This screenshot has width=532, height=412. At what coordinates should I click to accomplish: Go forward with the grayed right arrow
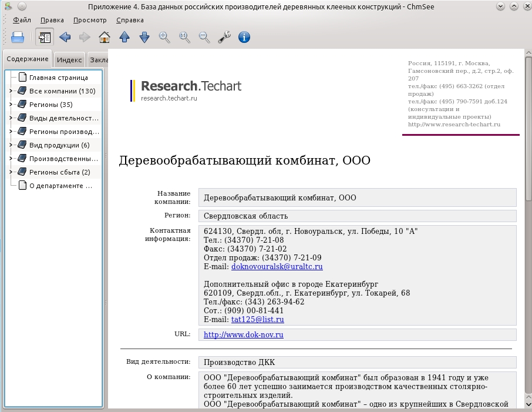tap(85, 37)
